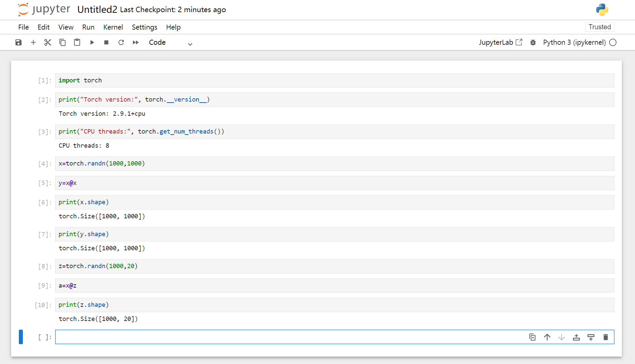Open the Settings menu
The height and width of the screenshot is (364, 635).
coord(144,27)
